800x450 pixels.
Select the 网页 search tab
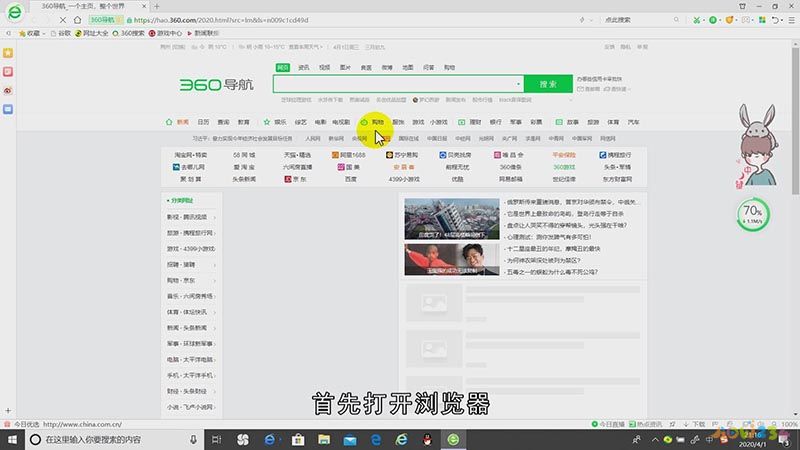point(283,67)
